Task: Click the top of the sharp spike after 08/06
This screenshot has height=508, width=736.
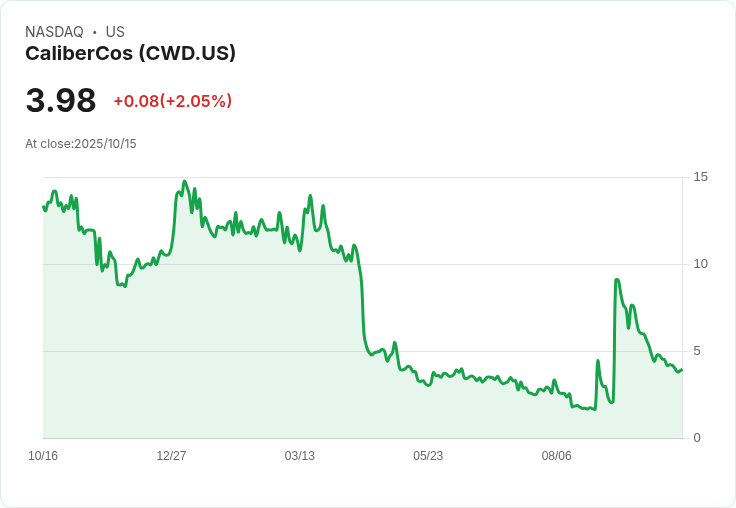Action: (x=617, y=280)
